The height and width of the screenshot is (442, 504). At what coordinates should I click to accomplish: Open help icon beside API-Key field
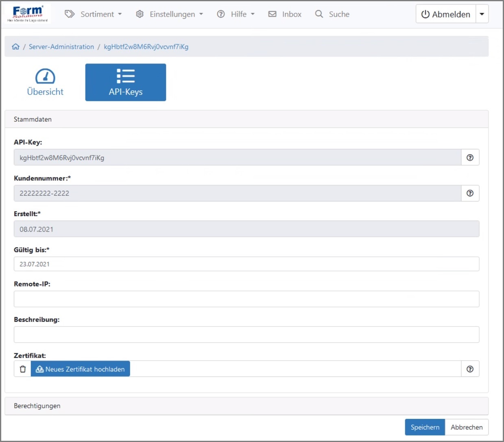click(x=470, y=158)
